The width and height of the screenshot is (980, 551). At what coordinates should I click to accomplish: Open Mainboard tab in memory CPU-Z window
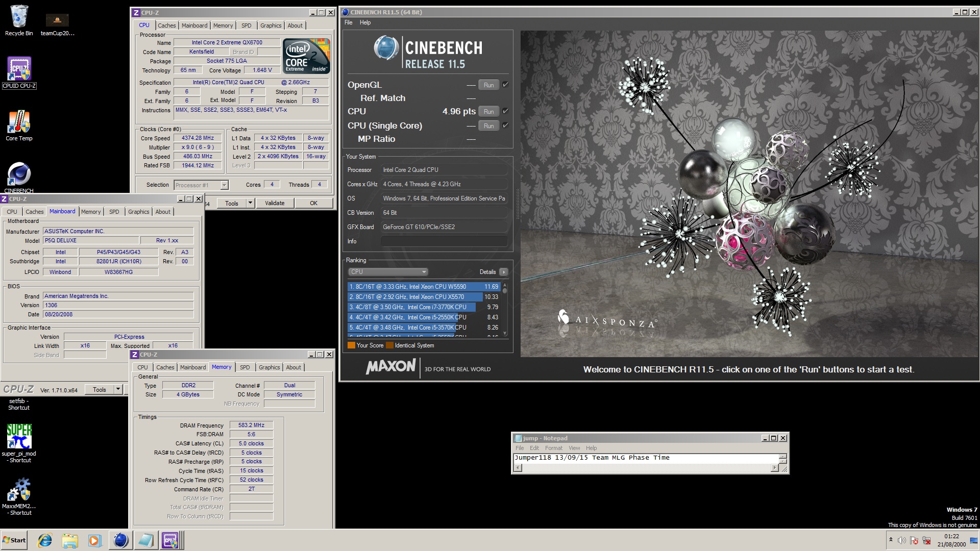(193, 367)
